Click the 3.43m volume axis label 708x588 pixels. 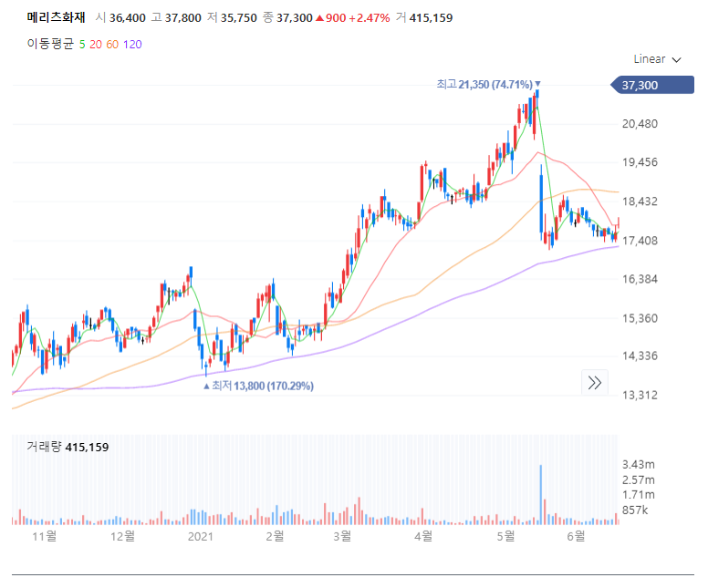[639, 464]
